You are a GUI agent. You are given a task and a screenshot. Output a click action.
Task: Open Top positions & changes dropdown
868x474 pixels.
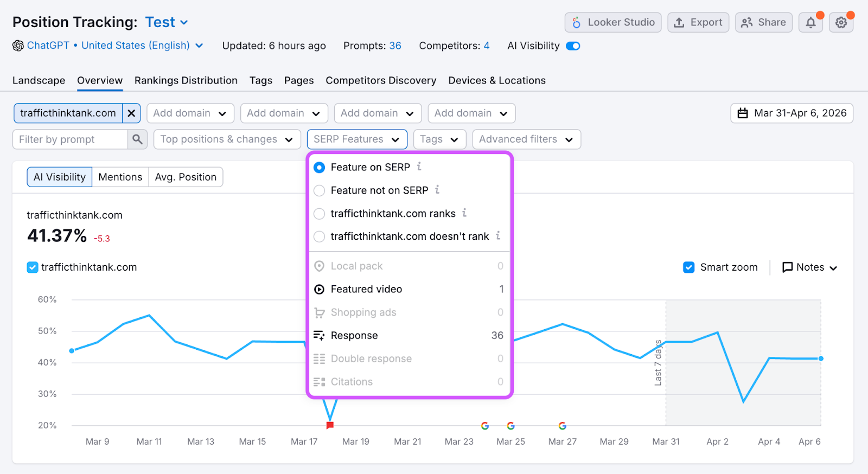(x=227, y=139)
